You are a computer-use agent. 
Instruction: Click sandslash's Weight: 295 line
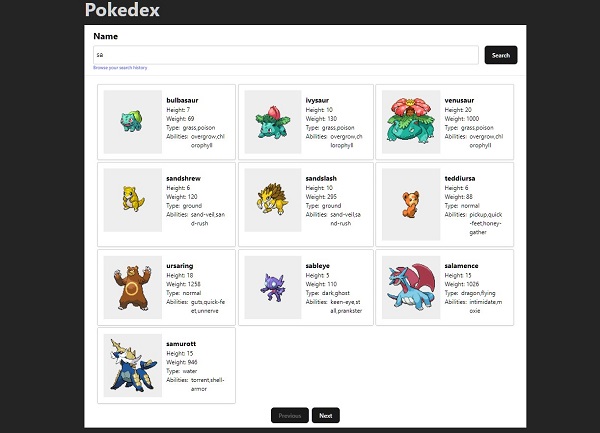click(321, 197)
